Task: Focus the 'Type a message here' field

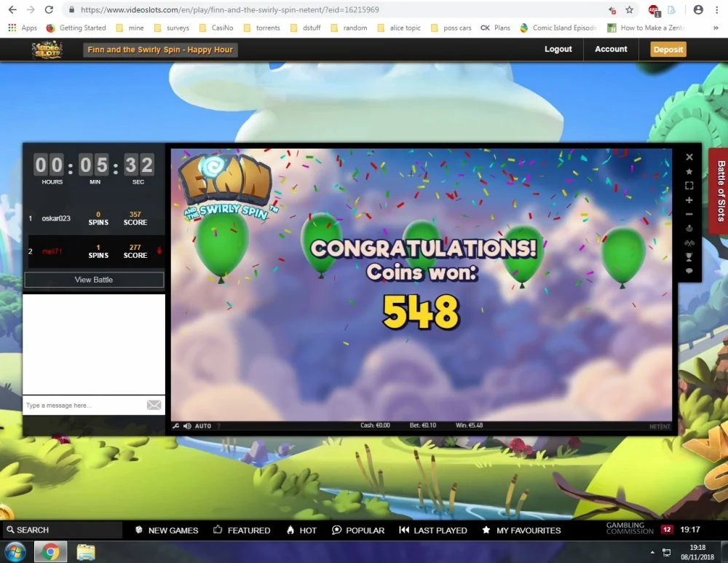Action: [x=84, y=405]
